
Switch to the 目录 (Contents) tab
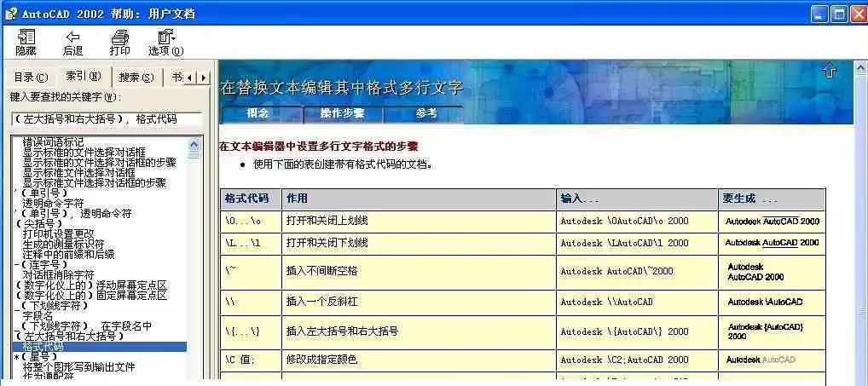[30, 78]
